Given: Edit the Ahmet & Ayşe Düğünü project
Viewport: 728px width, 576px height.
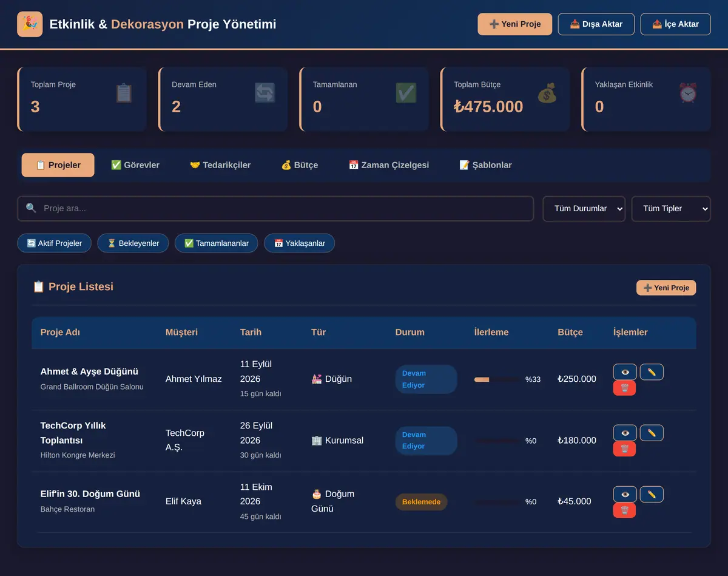Looking at the screenshot, I should pos(652,372).
